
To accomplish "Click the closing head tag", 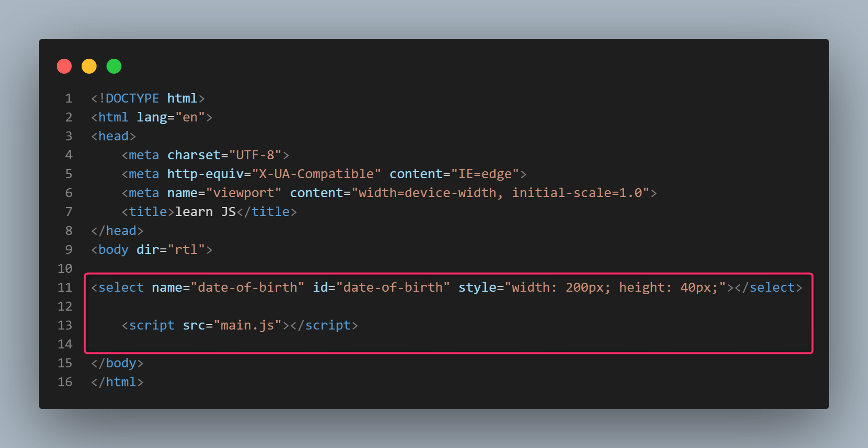I will [x=117, y=231].
